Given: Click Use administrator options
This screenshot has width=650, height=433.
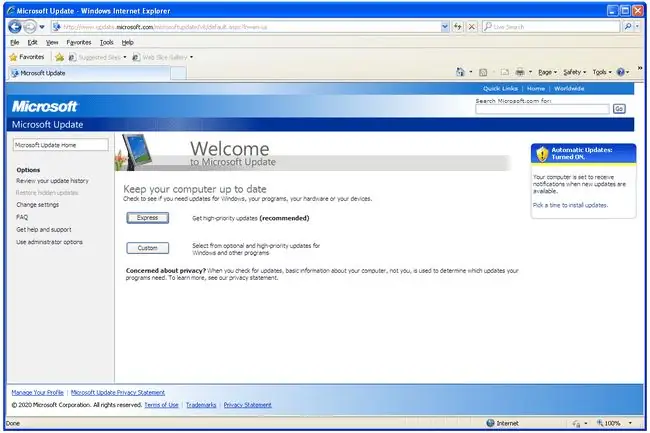Looking at the screenshot, I should click(49, 242).
